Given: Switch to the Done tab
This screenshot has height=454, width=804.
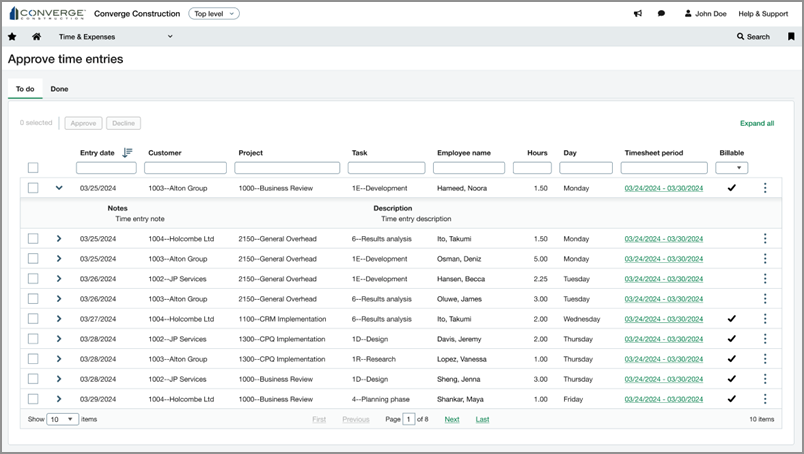Looking at the screenshot, I should [59, 89].
